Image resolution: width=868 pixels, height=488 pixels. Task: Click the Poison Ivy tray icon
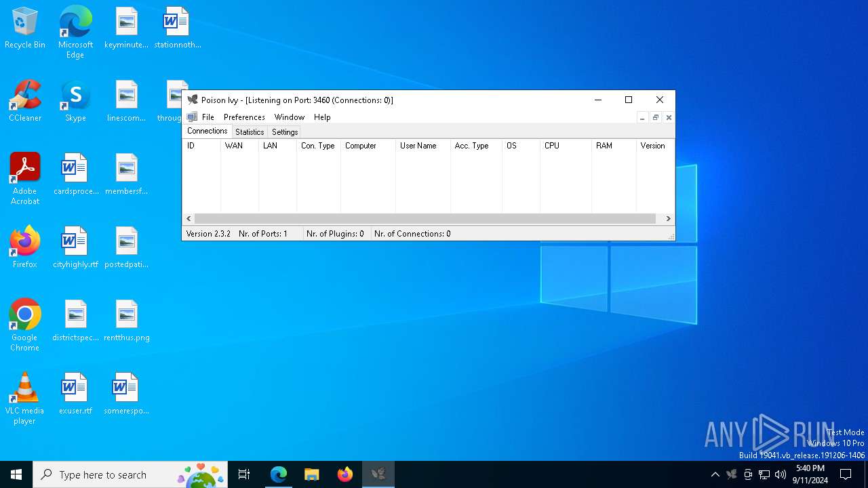pyautogui.click(x=731, y=474)
